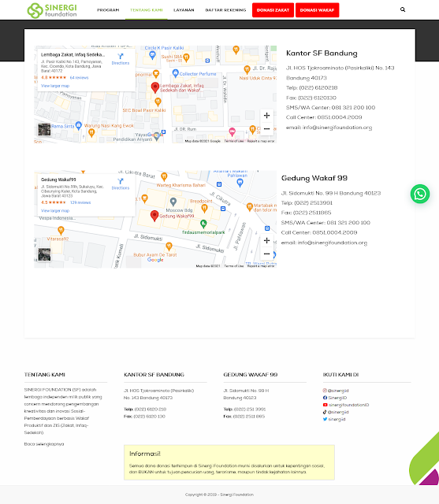439x504 pixels.
Task: Open YouTube sinergifoundationID footer link
Action: (346, 405)
